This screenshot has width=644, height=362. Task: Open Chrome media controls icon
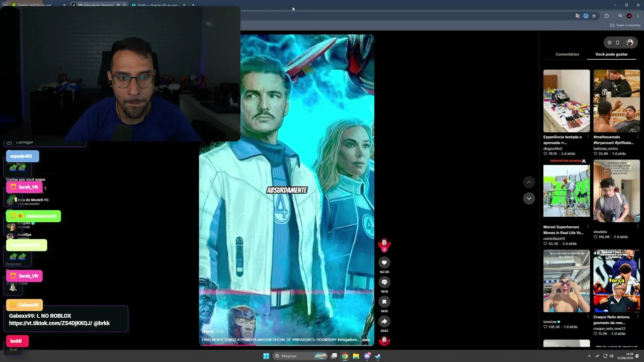pos(620,16)
